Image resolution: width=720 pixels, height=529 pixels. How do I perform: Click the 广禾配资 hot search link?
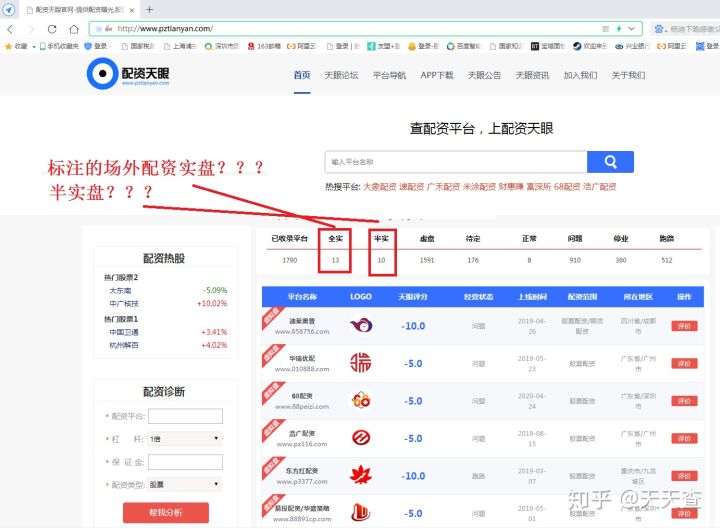(x=443, y=187)
